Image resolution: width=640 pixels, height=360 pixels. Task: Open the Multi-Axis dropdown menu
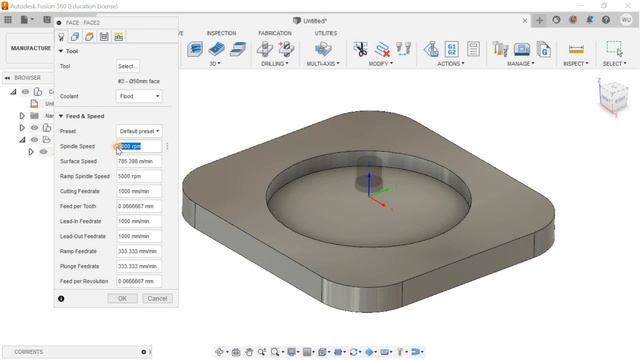click(x=323, y=64)
